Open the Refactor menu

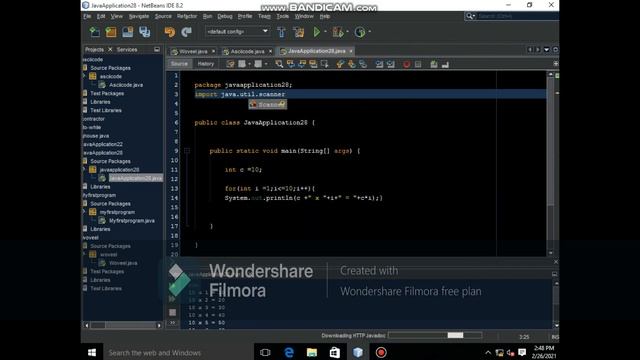187,16
